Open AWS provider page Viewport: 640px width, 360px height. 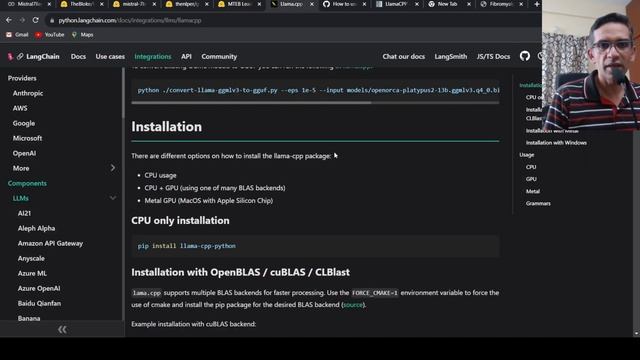click(20, 108)
